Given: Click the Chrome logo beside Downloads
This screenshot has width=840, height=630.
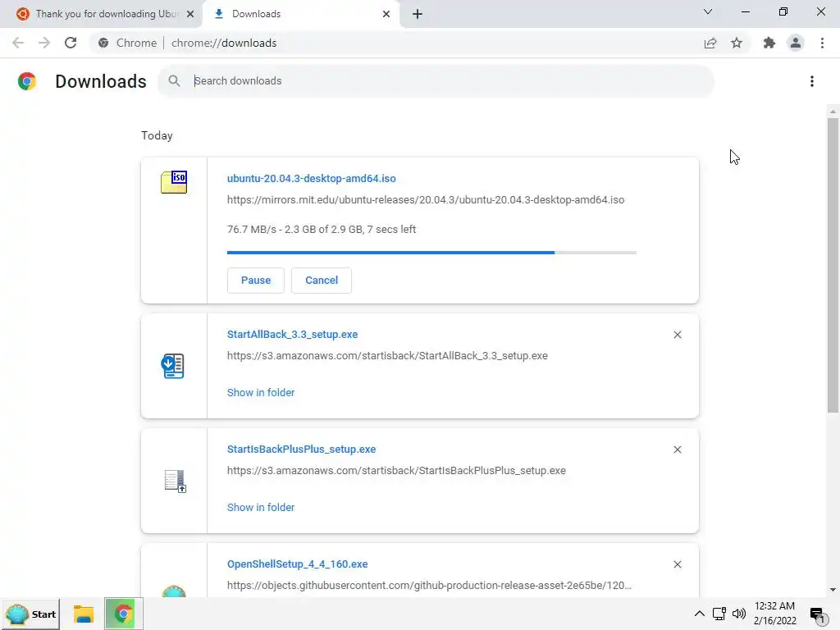Looking at the screenshot, I should [27, 81].
